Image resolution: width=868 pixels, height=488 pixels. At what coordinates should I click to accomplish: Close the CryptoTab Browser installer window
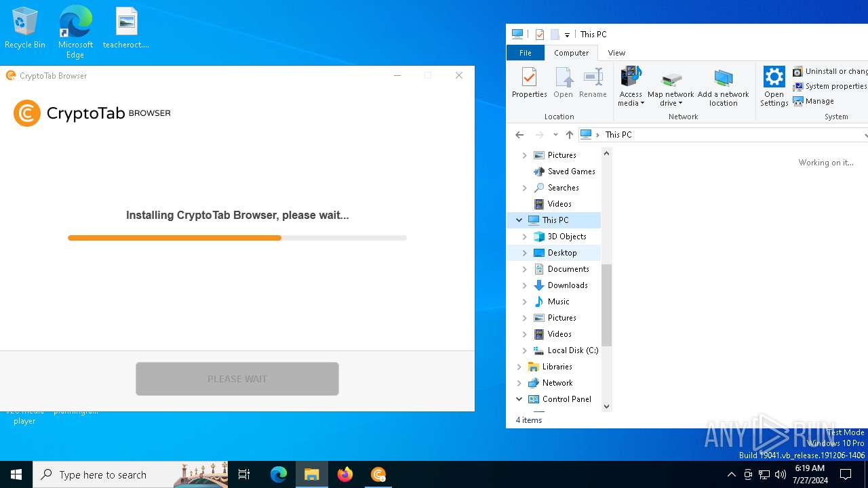click(459, 75)
